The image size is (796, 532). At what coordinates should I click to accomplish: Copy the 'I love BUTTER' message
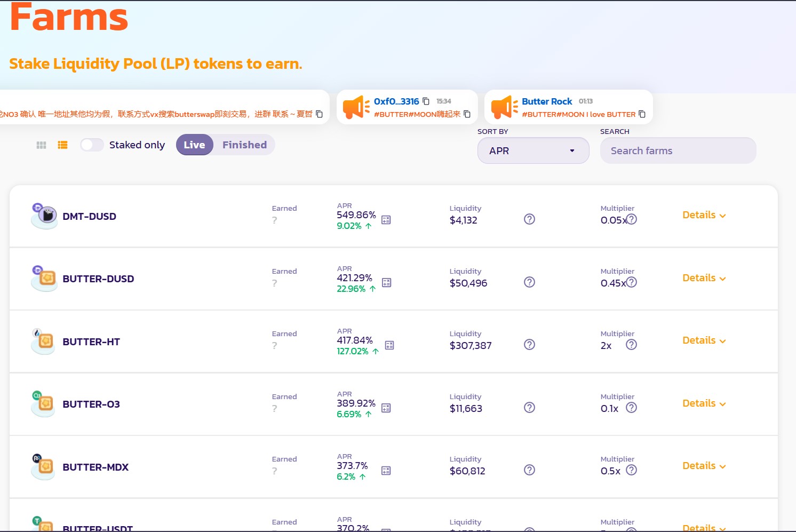642,114
